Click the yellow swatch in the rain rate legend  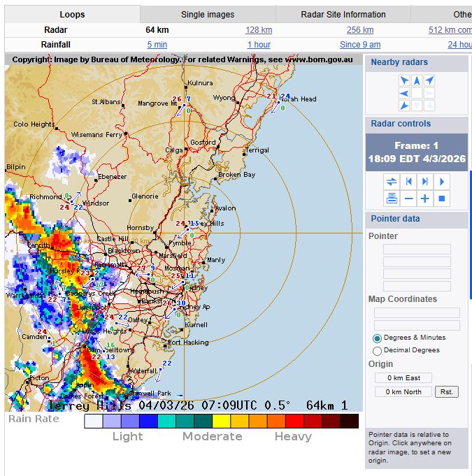coord(221,421)
